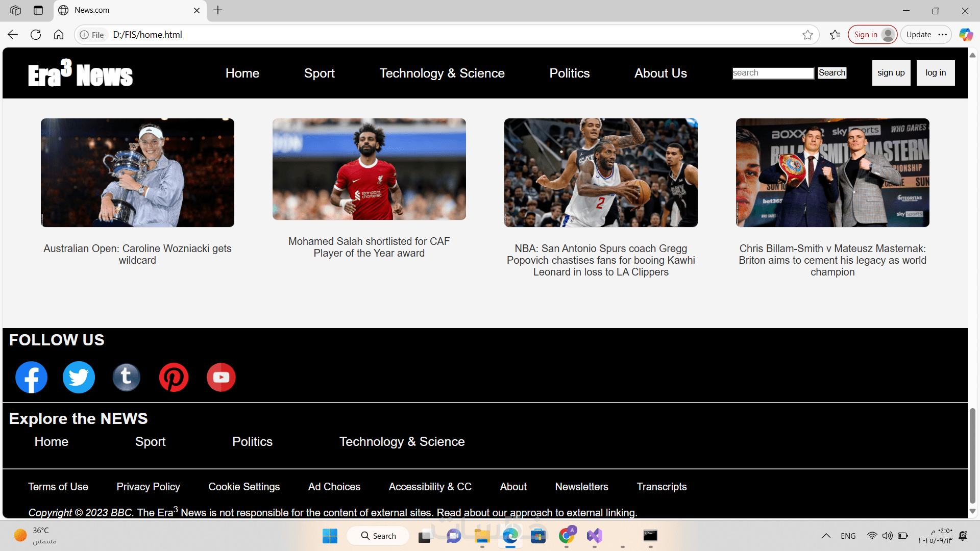
Task: Open the Facebook follow icon
Action: click(31, 377)
